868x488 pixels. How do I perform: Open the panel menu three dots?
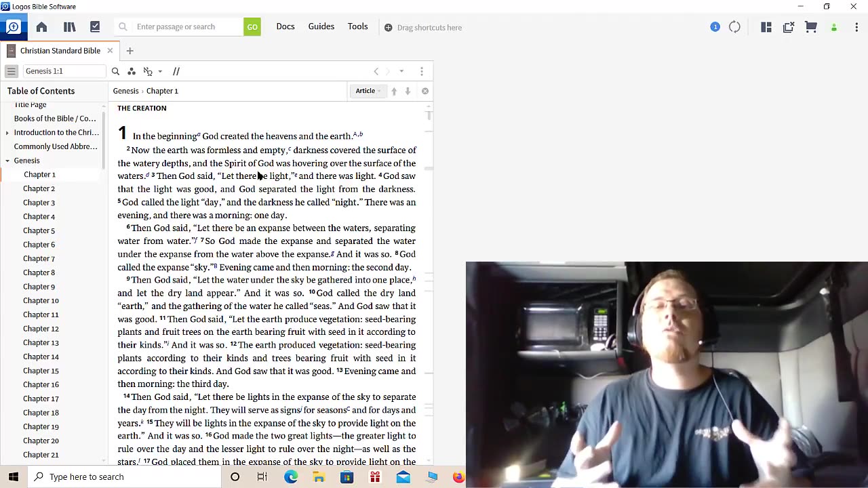tap(422, 71)
